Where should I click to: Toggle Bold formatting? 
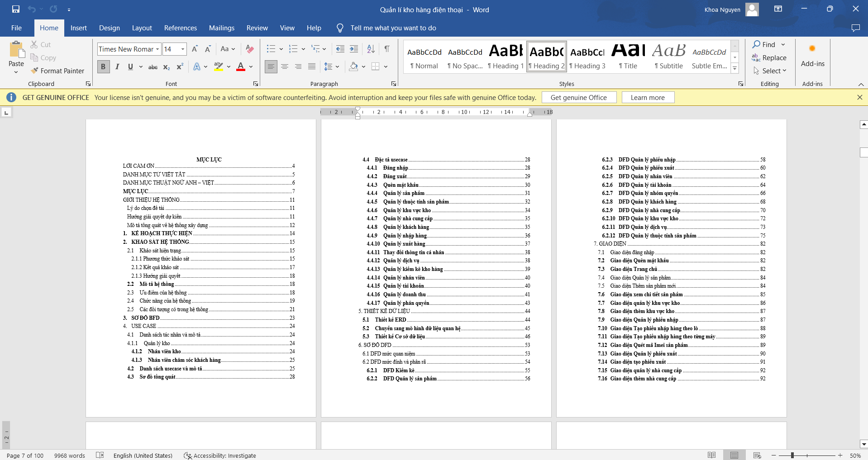point(103,67)
